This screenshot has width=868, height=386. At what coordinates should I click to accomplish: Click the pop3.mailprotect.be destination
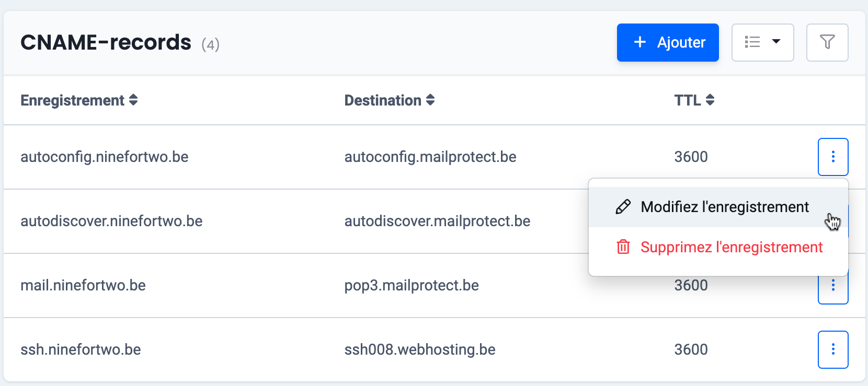(412, 285)
